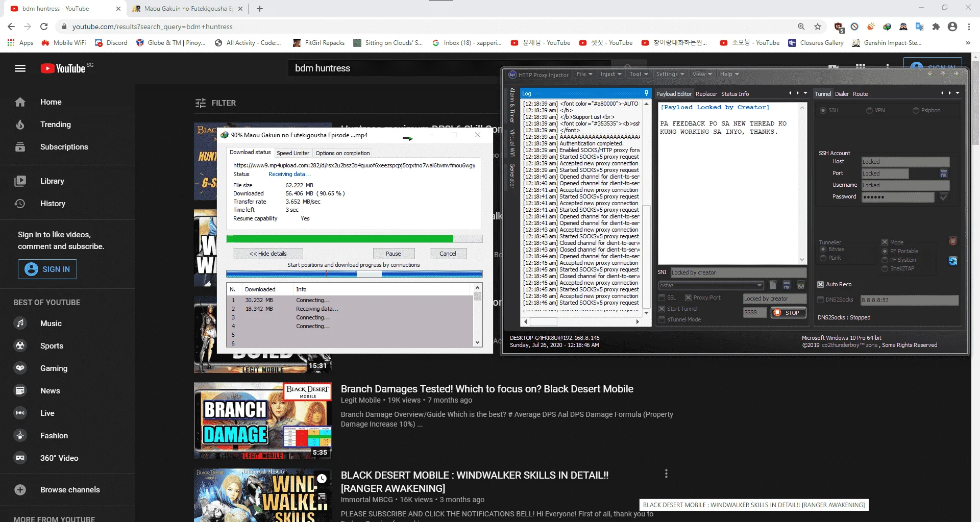The width and height of the screenshot is (980, 522).
Task: Click the red stop icon beside Mode group
Action: 952,241
